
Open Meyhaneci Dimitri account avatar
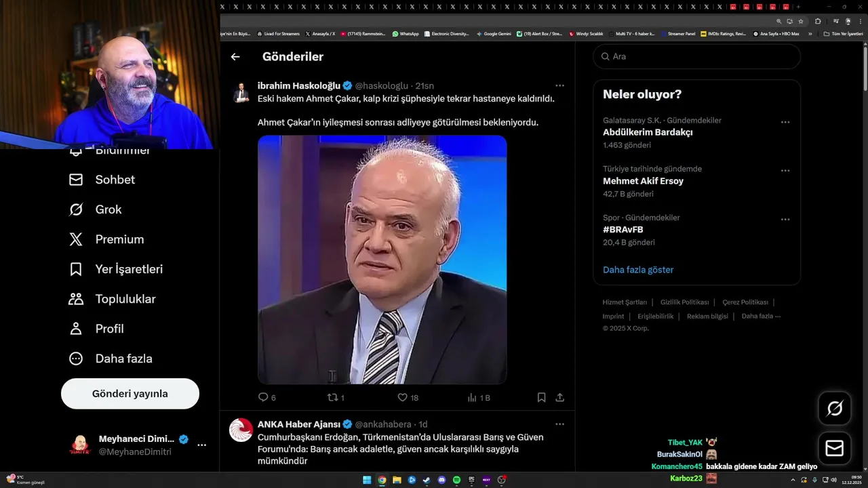tap(80, 445)
